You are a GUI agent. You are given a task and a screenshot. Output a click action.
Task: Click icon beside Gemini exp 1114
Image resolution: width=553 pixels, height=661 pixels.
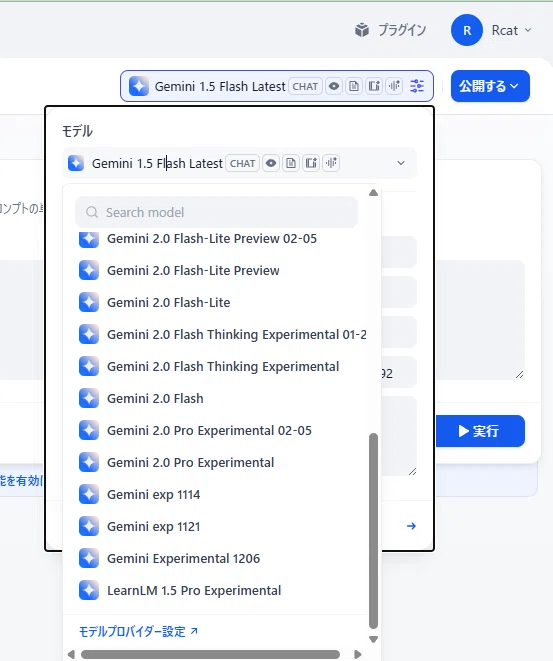[89, 494]
